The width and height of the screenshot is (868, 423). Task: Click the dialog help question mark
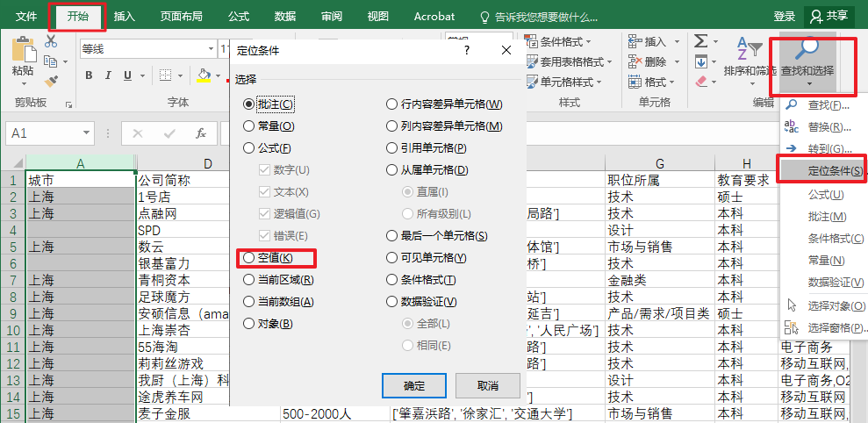pyautogui.click(x=467, y=51)
